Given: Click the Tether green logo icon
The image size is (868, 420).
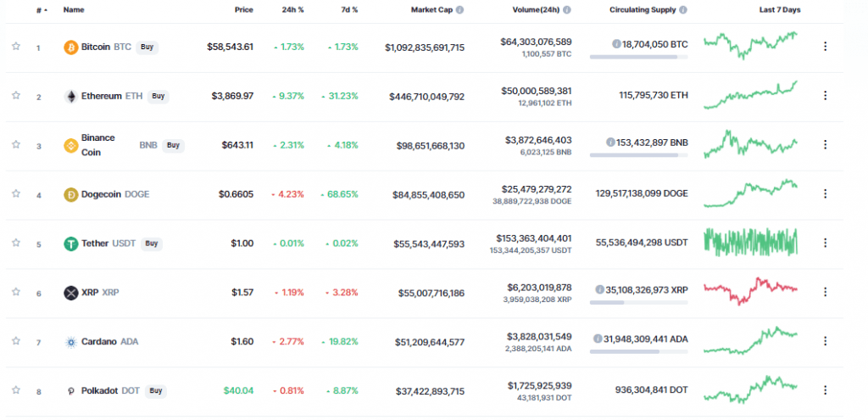Looking at the screenshot, I should (x=70, y=244).
